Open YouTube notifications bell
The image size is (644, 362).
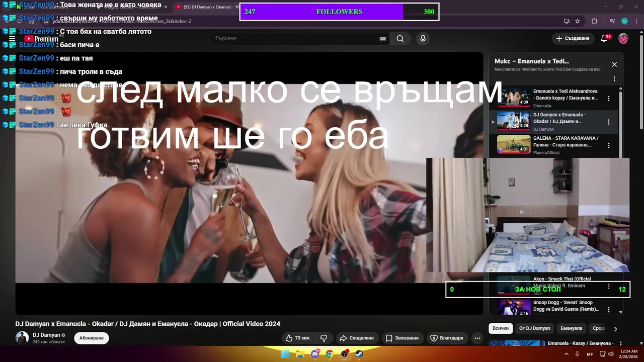click(x=605, y=38)
